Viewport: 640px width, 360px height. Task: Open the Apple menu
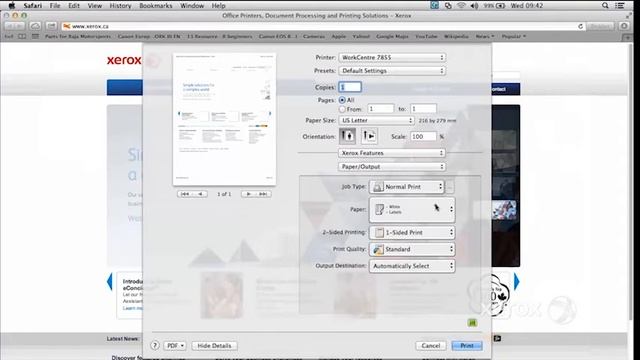tap(12, 5)
